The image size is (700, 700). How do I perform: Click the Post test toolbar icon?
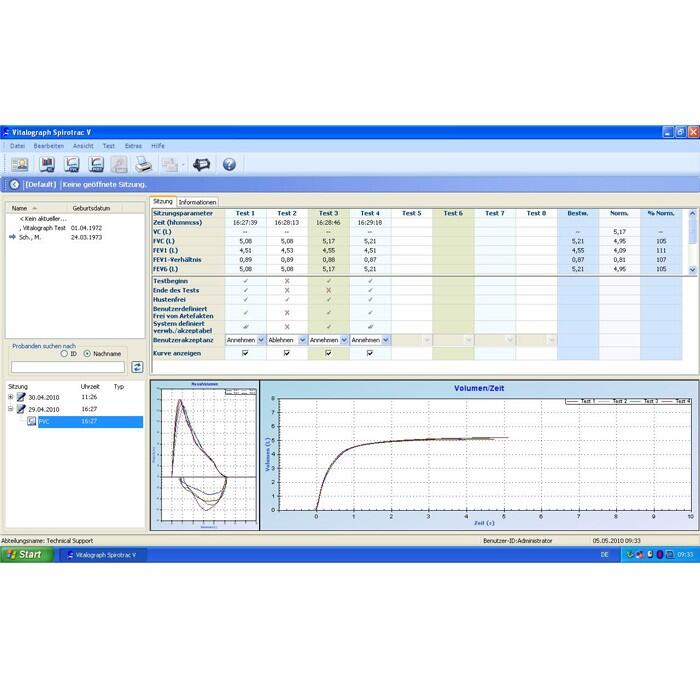96,164
